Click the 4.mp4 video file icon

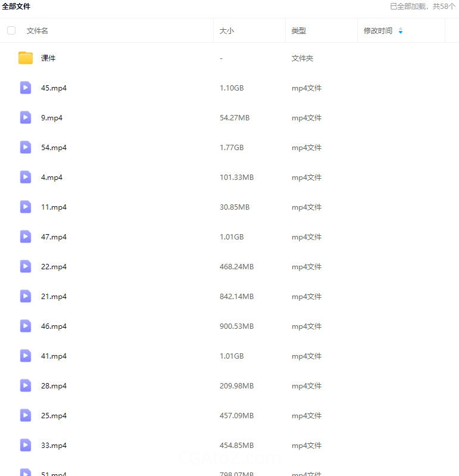(x=26, y=178)
